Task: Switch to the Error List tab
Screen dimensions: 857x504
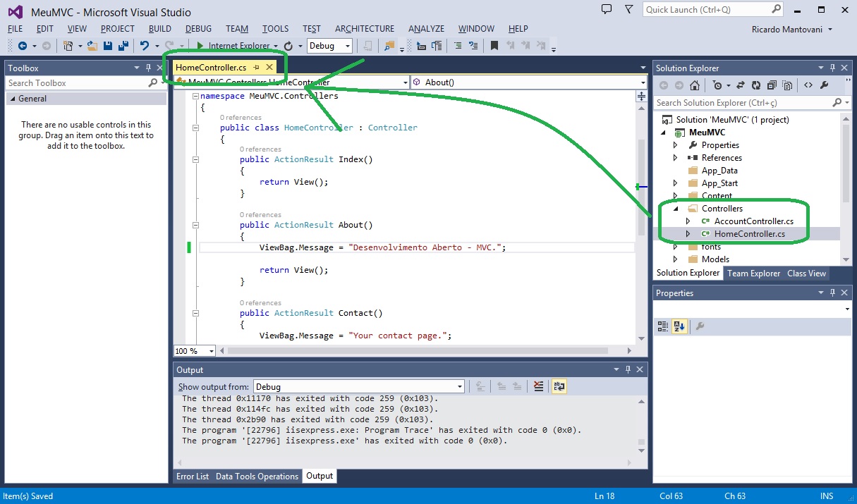Action: click(193, 477)
